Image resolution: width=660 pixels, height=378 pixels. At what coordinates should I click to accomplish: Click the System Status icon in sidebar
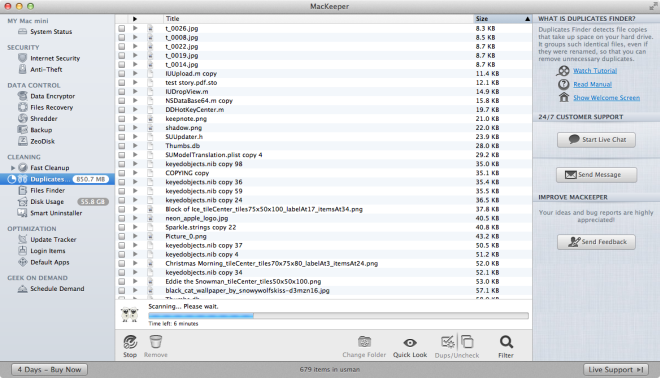(22, 32)
